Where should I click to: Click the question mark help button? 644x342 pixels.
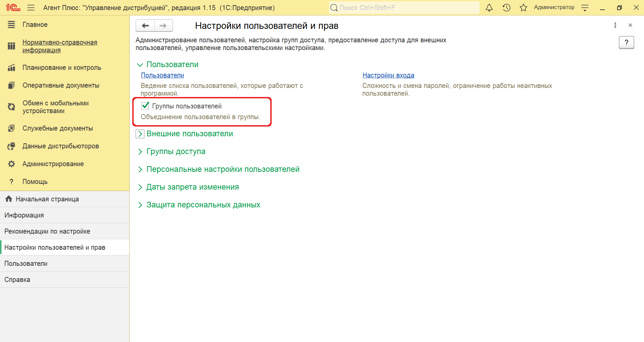(626, 42)
